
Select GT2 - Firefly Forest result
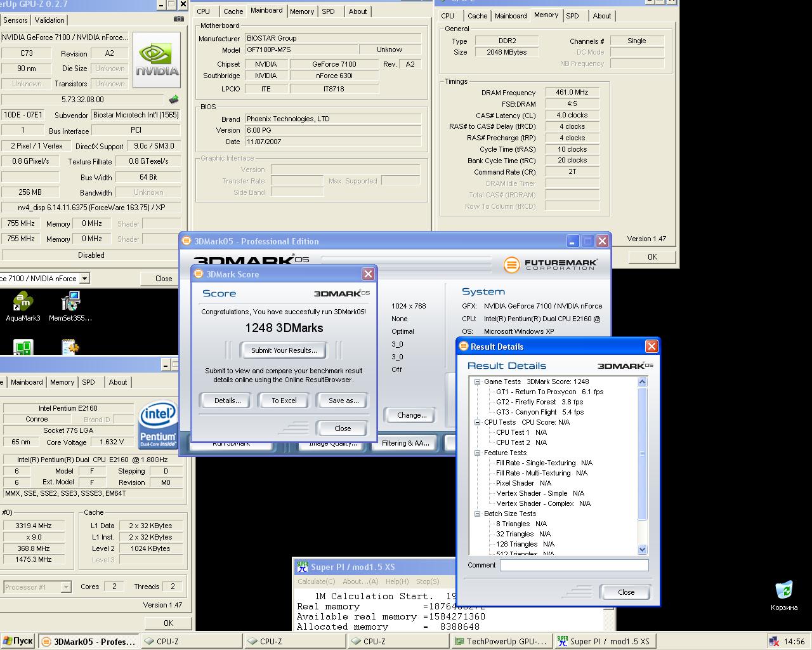[x=539, y=402]
